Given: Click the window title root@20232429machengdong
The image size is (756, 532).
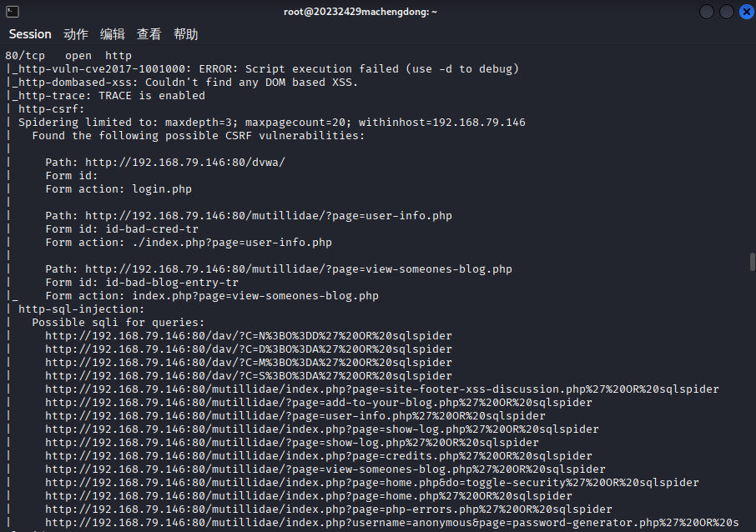Looking at the screenshot, I should [x=360, y=12].
